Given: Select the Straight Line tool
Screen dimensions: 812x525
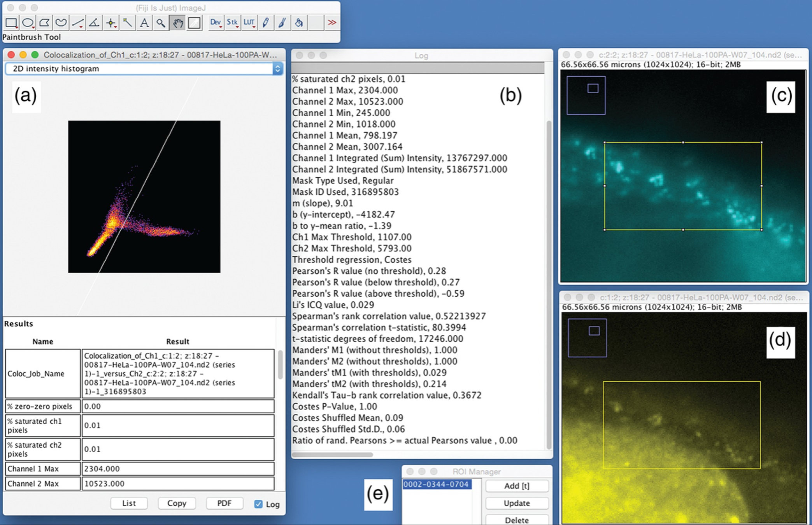Looking at the screenshot, I should tap(77, 23).
